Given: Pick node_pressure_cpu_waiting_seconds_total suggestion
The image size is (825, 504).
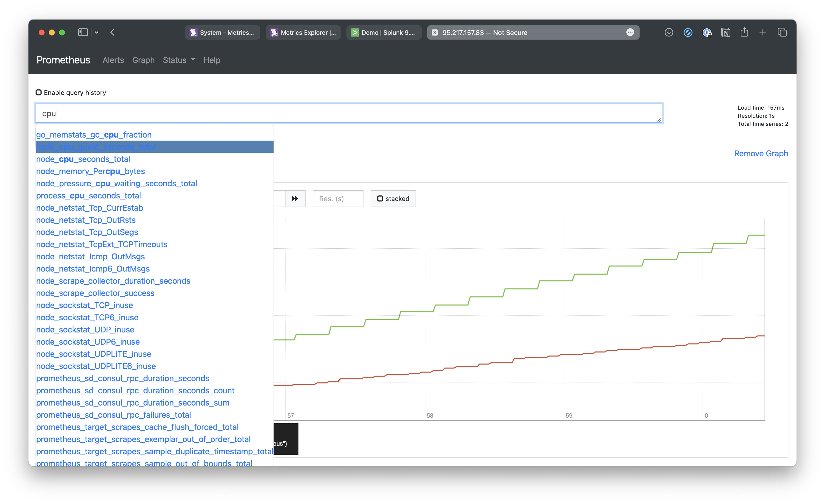Looking at the screenshot, I should pos(155,183).
